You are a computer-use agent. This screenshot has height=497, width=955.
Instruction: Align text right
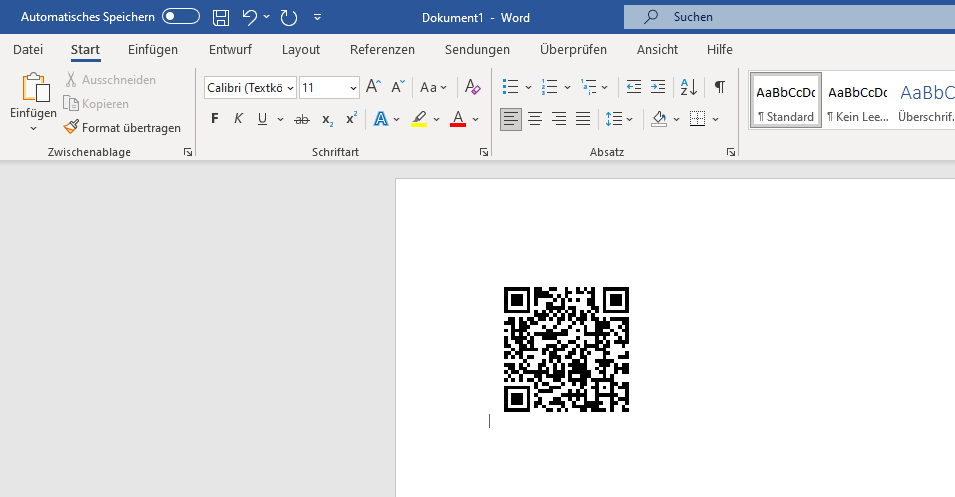click(x=559, y=119)
